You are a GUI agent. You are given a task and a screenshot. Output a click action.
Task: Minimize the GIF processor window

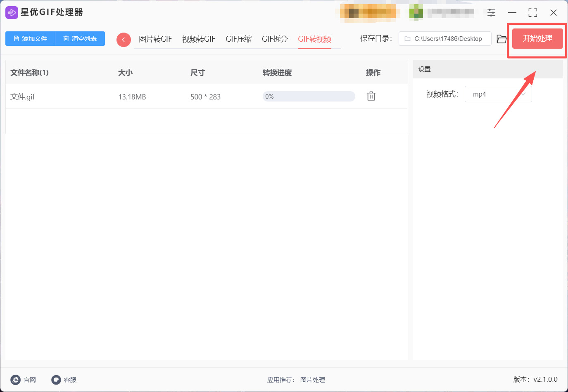(512, 12)
